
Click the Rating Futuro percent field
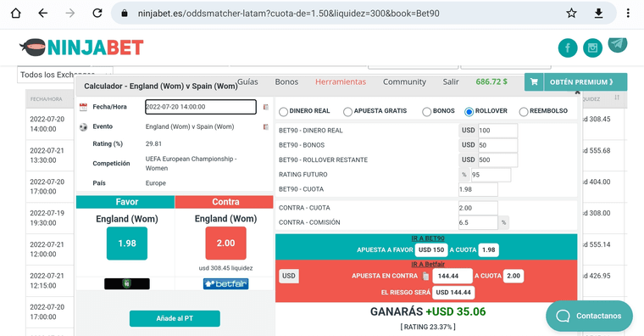pyautogui.click(x=491, y=175)
